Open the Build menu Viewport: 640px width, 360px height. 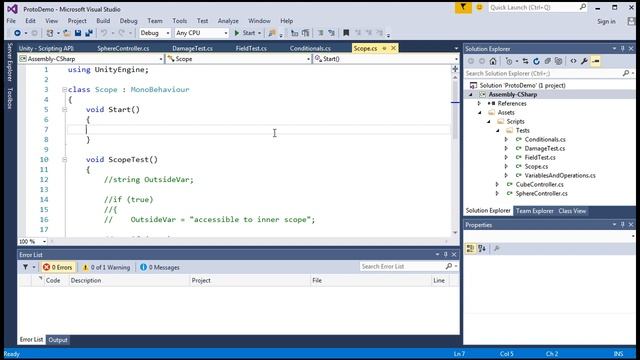pos(103,21)
